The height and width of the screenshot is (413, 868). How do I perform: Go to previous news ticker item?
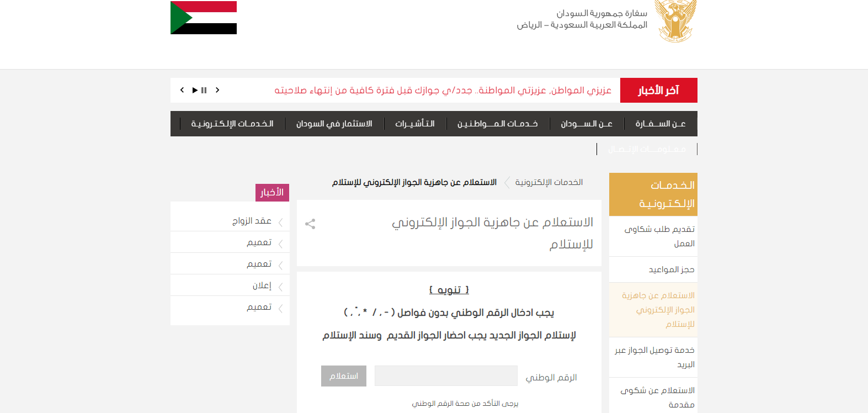pos(182,90)
